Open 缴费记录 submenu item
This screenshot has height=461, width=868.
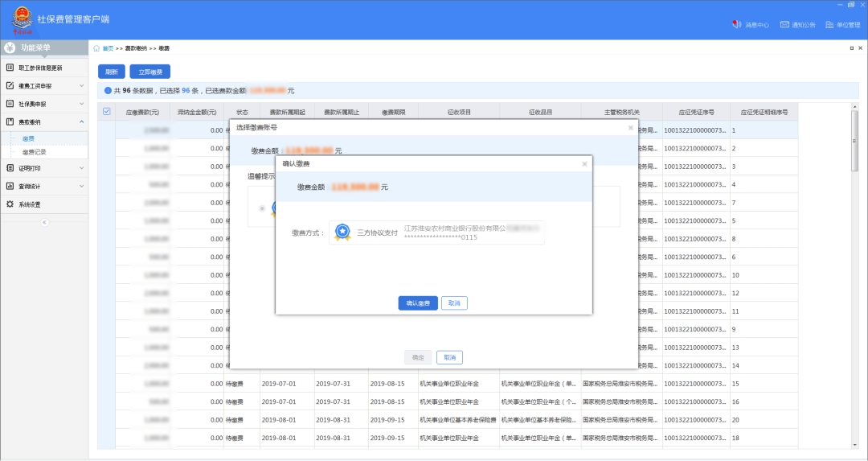(35, 151)
